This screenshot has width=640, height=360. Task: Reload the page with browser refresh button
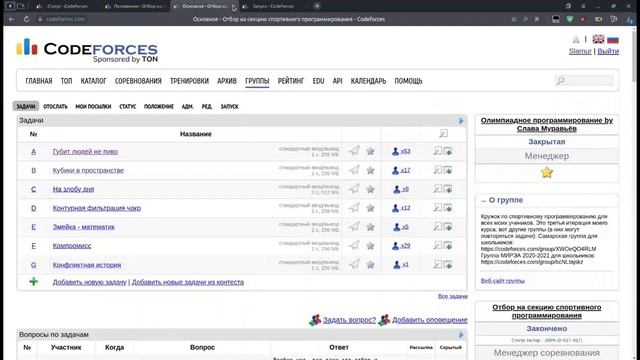[26, 19]
